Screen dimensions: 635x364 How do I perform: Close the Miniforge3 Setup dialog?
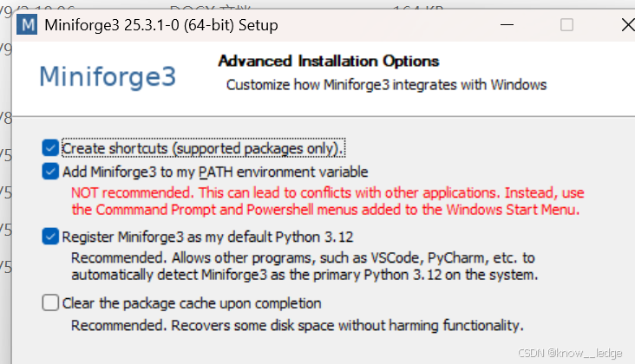[x=628, y=24]
